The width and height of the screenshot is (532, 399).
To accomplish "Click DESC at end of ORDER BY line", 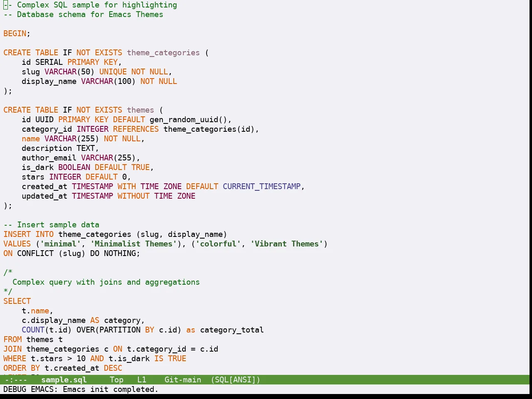I will click(x=113, y=368).
